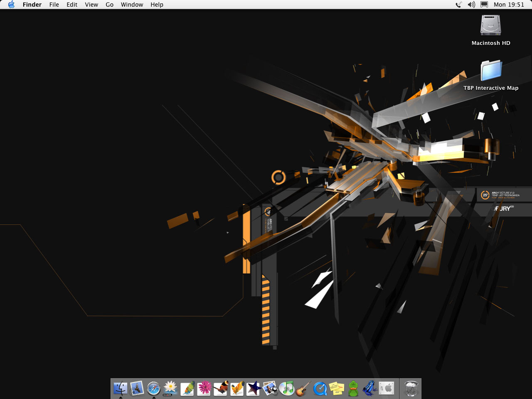Launch ImageReady orange feather Dock icon
The image size is (532, 399).
tap(237, 389)
